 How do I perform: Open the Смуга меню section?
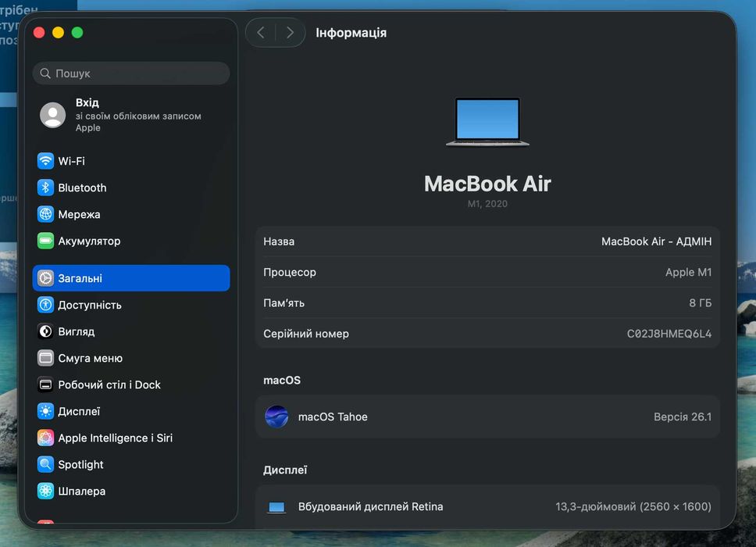(131, 358)
